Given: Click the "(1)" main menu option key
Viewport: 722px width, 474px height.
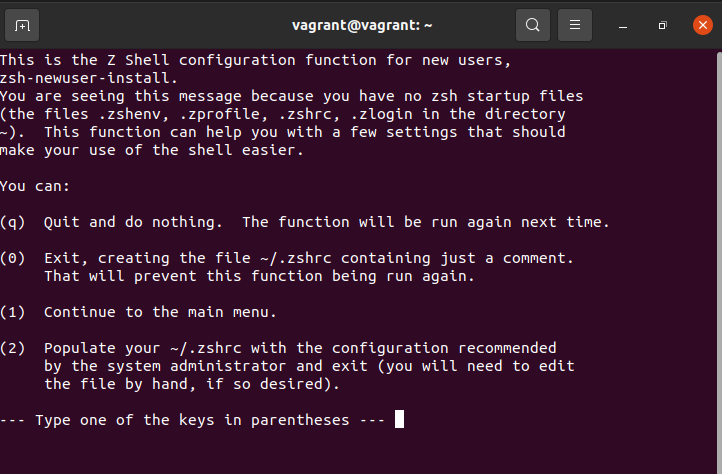Looking at the screenshot, I should tap(13, 312).
